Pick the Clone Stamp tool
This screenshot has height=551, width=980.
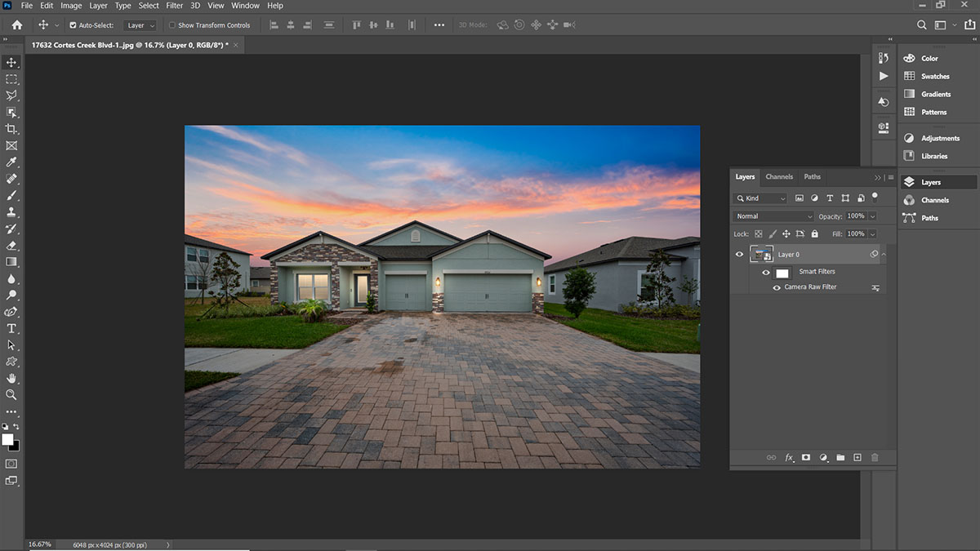[x=11, y=212]
